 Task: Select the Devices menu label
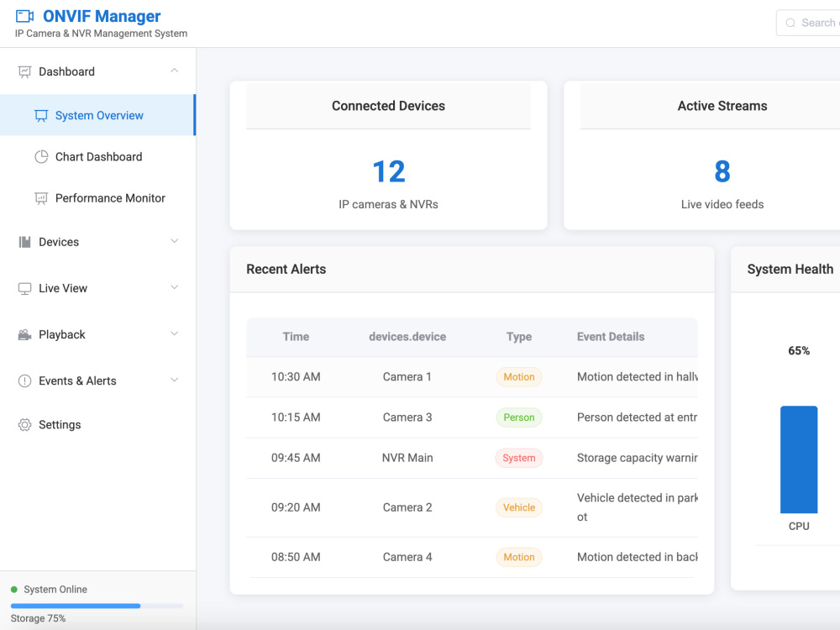click(59, 242)
